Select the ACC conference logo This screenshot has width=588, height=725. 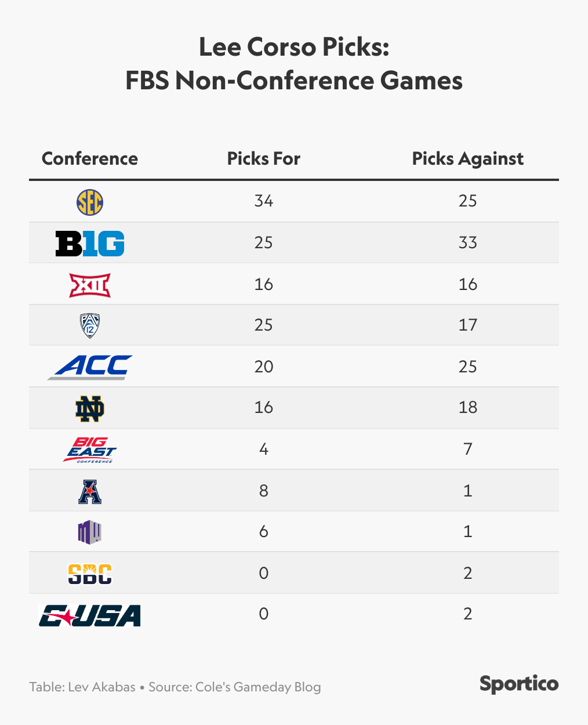pyautogui.click(x=90, y=367)
